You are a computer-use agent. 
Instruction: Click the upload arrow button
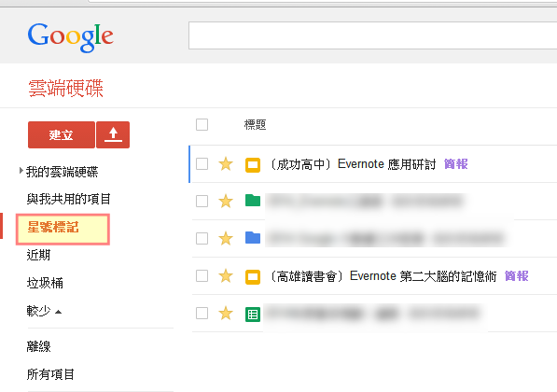tap(113, 134)
